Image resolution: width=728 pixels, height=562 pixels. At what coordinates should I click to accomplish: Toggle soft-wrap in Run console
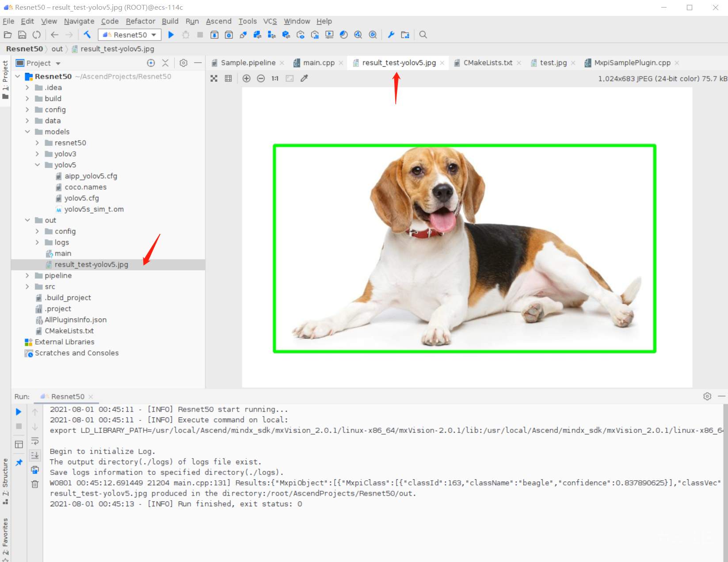click(35, 441)
